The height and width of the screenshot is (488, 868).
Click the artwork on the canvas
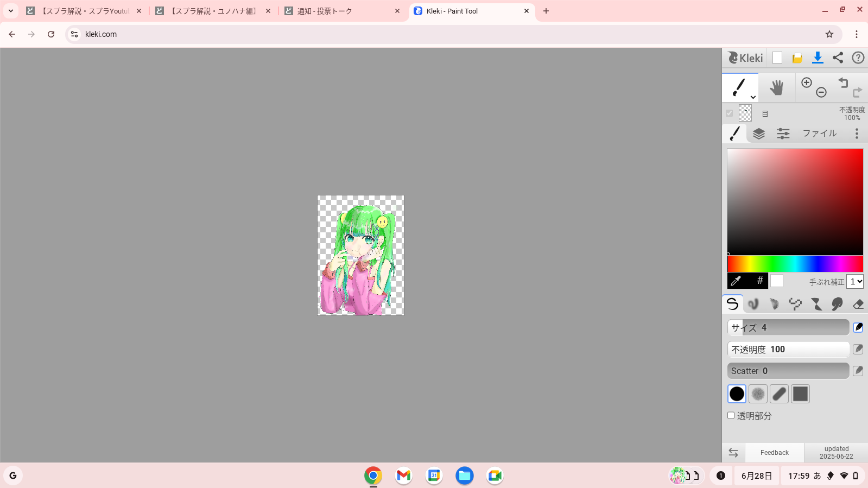tap(360, 255)
